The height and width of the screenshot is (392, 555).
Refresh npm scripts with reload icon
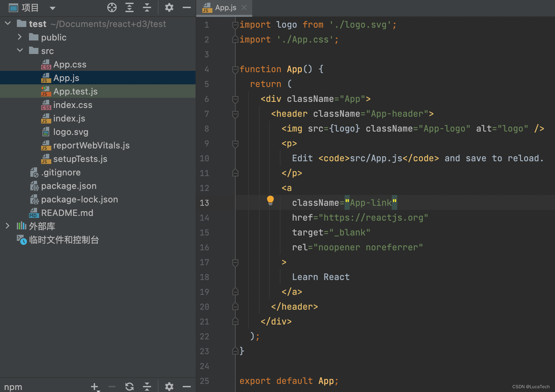click(x=129, y=387)
